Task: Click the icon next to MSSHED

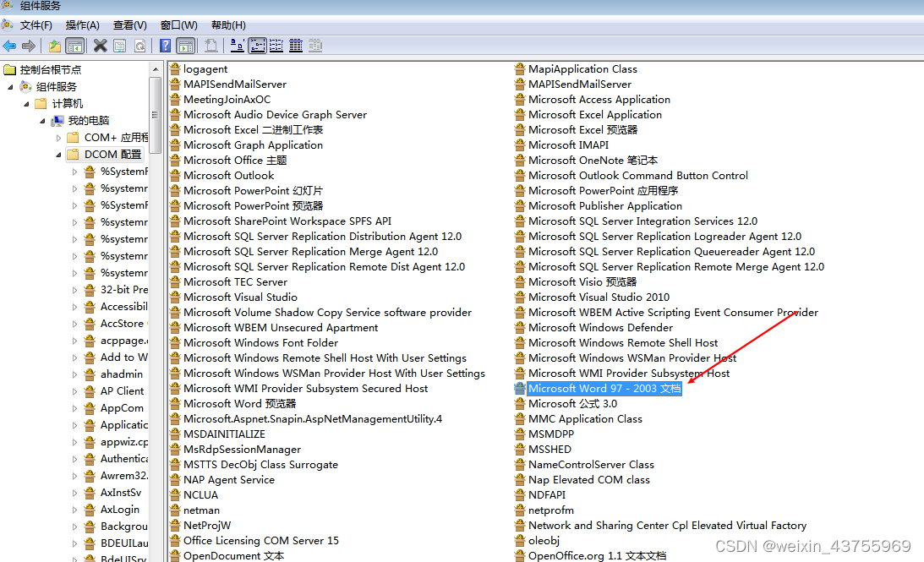Action: click(519, 450)
